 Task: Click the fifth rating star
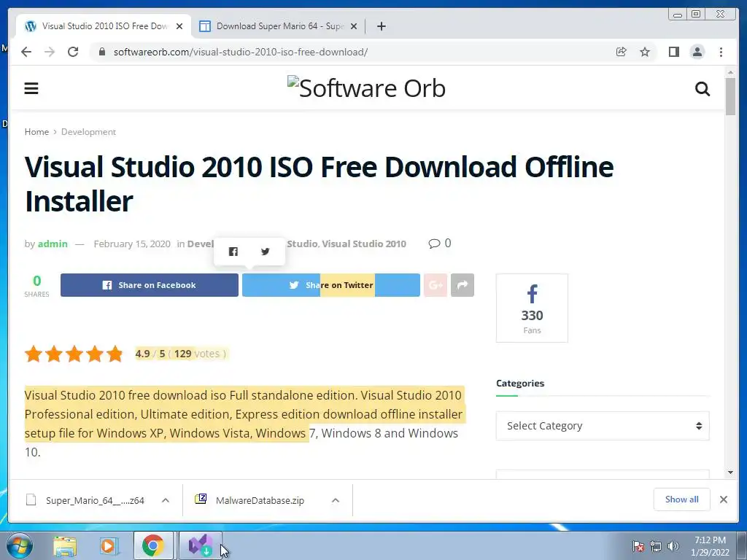115,354
